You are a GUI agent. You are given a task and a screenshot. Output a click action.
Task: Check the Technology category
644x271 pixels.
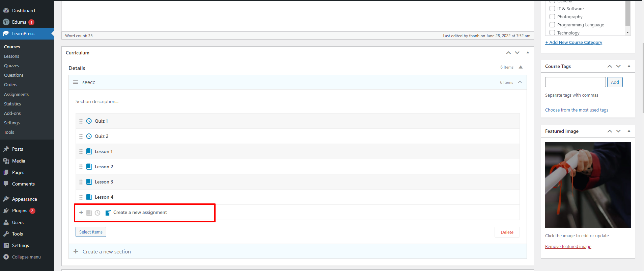click(552, 32)
